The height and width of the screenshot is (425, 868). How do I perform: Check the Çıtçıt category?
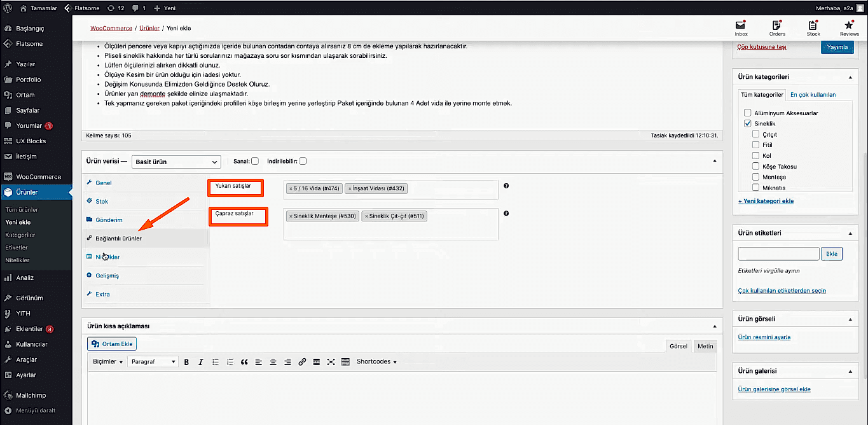pos(755,134)
